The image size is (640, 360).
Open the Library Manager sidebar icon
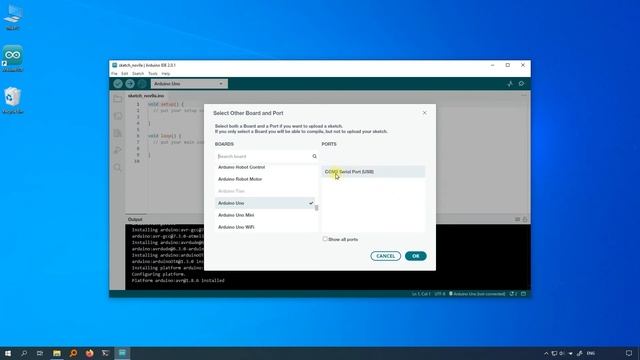(x=118, y=133)
